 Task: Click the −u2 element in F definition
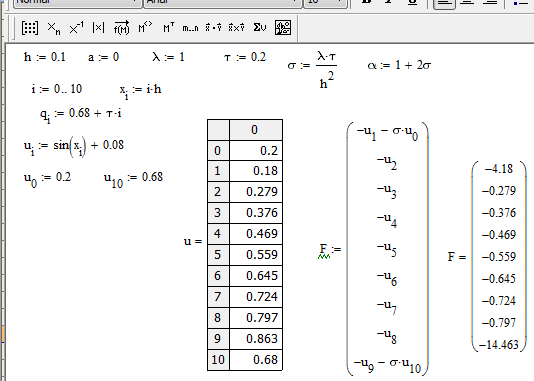[387, 162]
